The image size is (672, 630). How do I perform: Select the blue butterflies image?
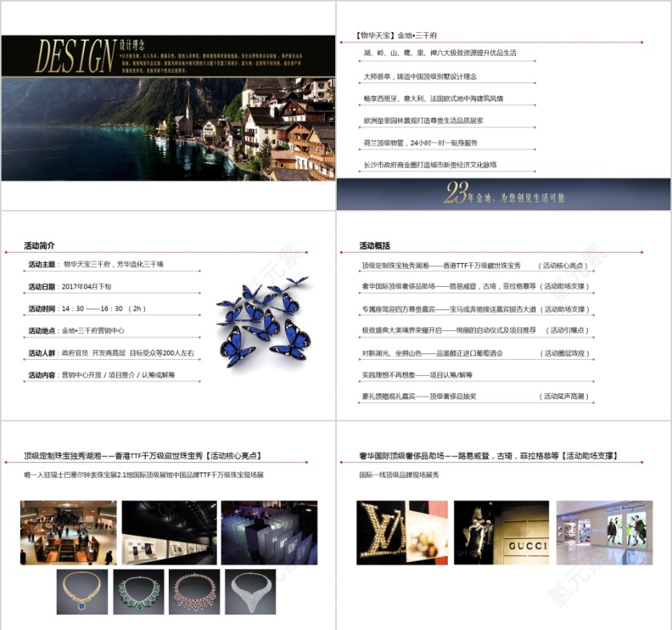(263, 321)
